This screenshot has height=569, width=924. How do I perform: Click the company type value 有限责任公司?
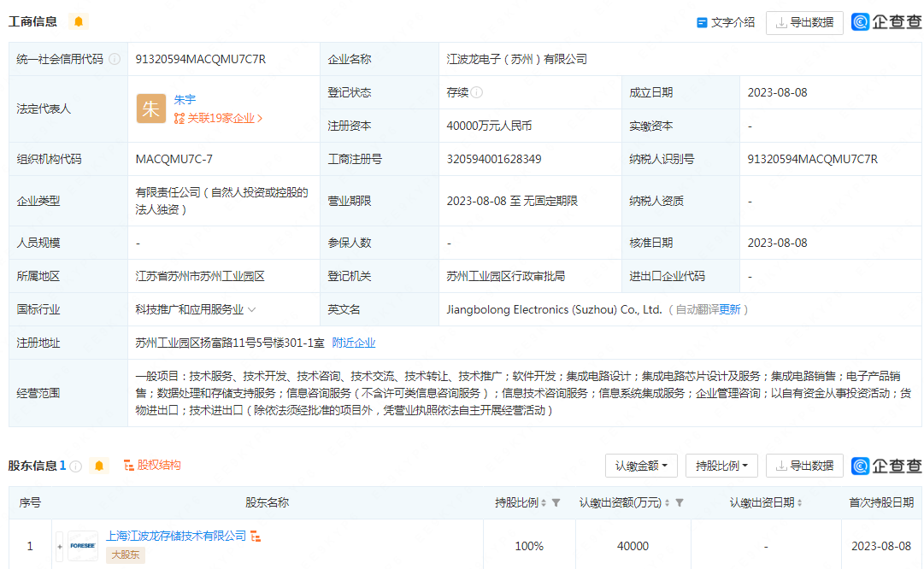(221, 201)
